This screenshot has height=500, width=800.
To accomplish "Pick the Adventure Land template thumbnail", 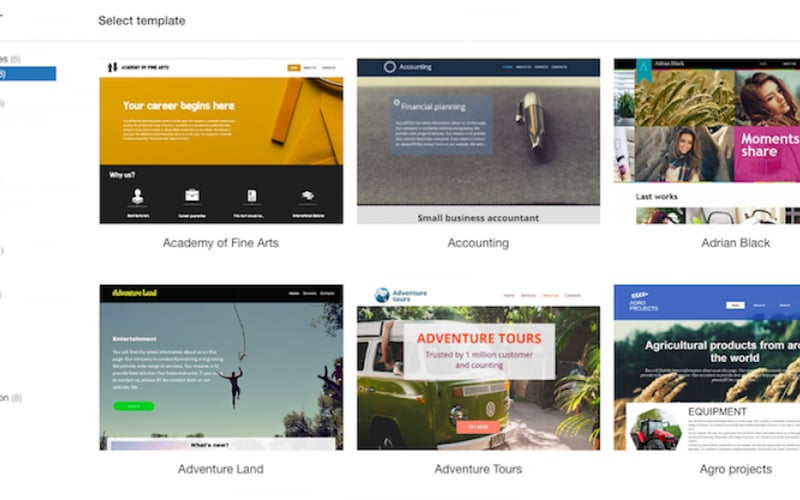I will tap(221, 367).
